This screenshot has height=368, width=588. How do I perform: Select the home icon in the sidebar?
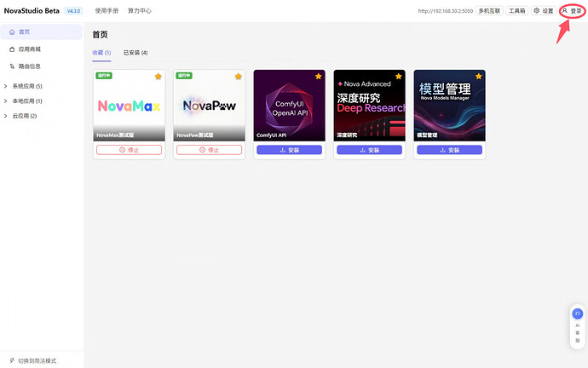(x=12, y=32)
